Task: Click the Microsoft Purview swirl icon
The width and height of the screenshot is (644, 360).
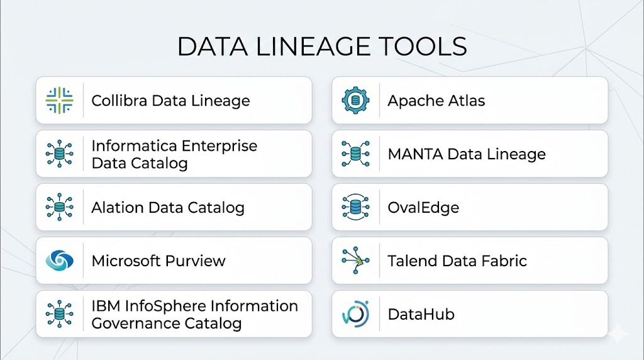Action: pyautogui.click(x=60, y=261)
